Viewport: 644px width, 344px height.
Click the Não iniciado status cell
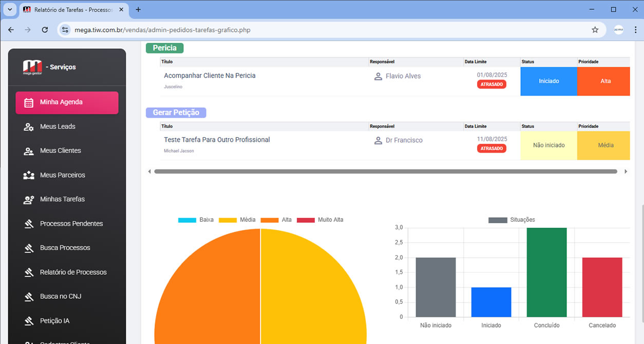[548, 145]
